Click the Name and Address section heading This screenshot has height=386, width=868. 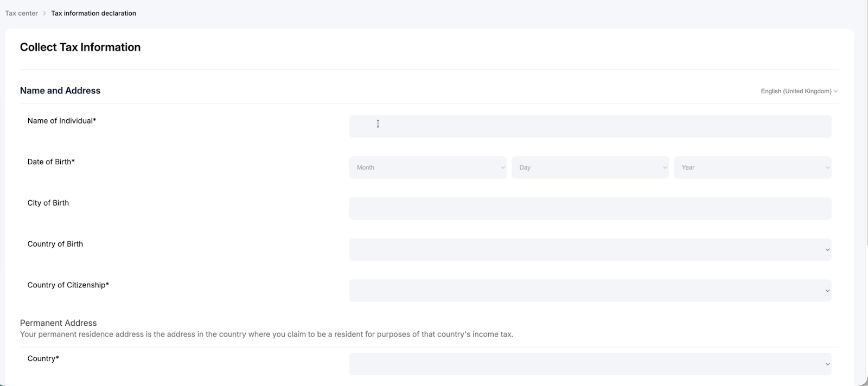pyautogui.click(x=60, y=91)
